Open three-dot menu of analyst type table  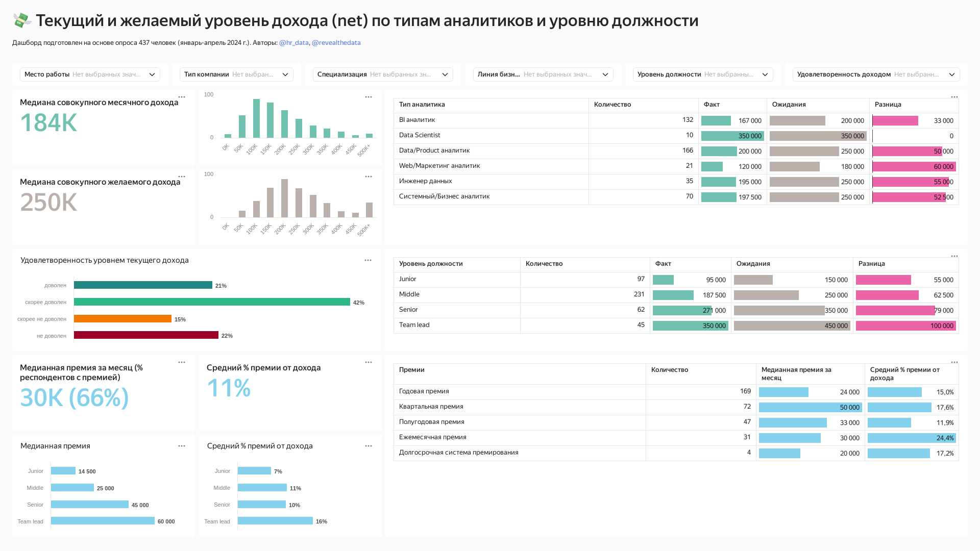pyautogui.click(x=954, y=97)
